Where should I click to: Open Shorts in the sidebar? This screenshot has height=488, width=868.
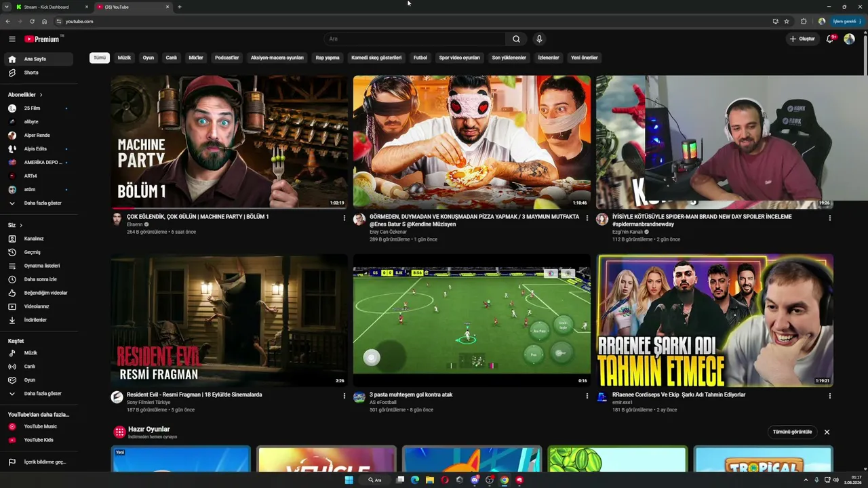38,73
